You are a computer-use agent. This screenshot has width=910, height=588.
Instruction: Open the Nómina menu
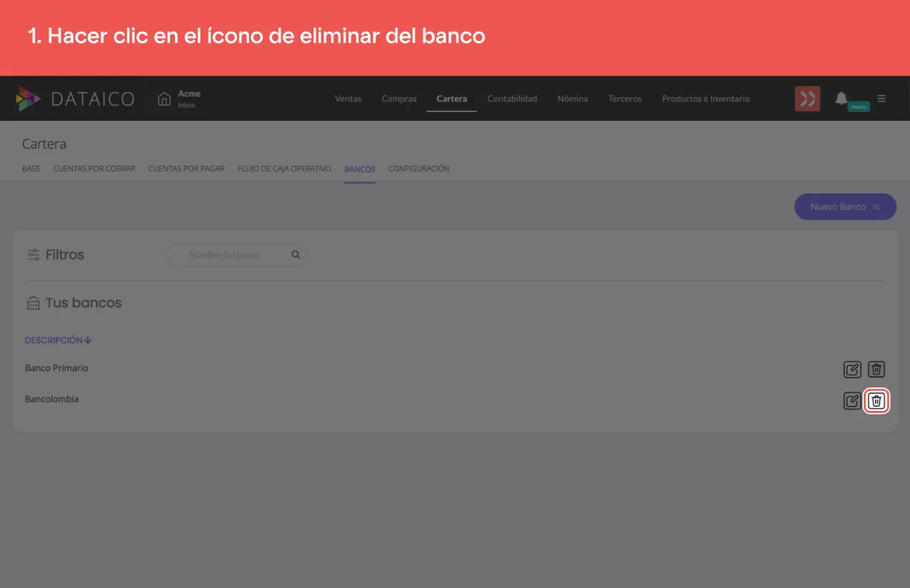pos(572,99)
